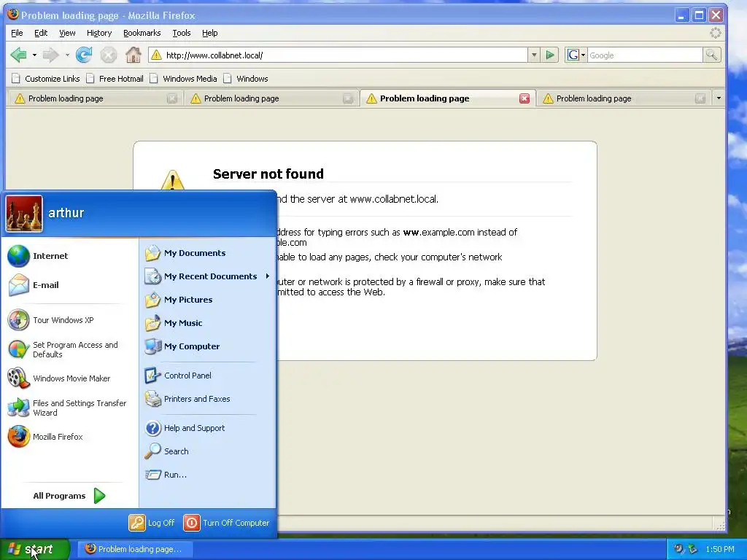Click the search magnifier button
The image size is (747, 560).
coord(711,55)
